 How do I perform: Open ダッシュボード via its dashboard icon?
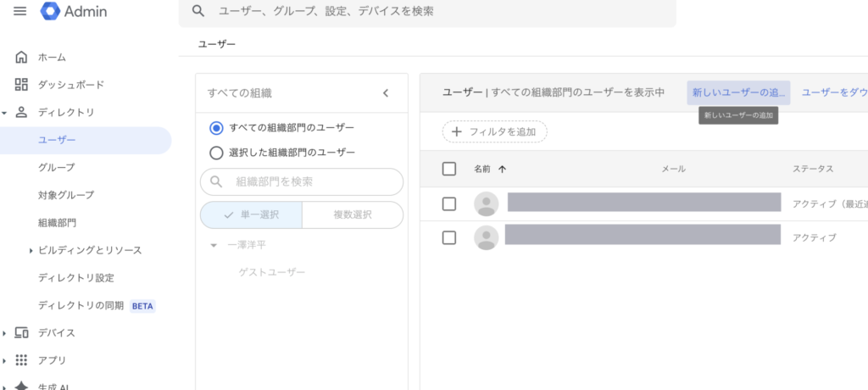(x=22, y=85)
